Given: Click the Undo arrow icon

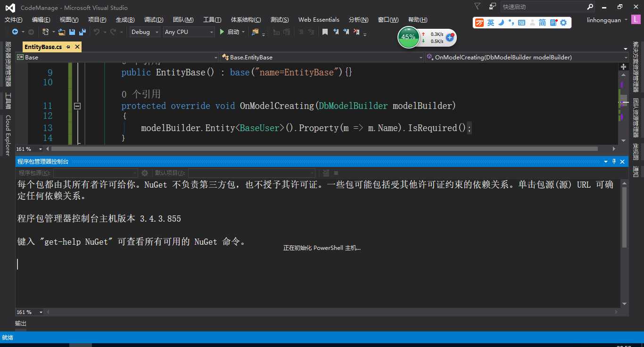Looking at the screenshot, I should pyautogui.click(x=96, y=32).
